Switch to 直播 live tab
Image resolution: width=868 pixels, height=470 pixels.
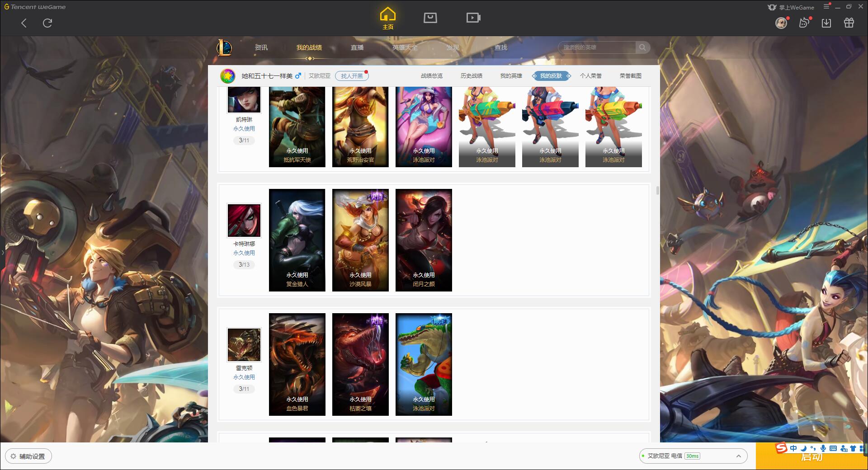pyautogui.click(x=357, y=47)
